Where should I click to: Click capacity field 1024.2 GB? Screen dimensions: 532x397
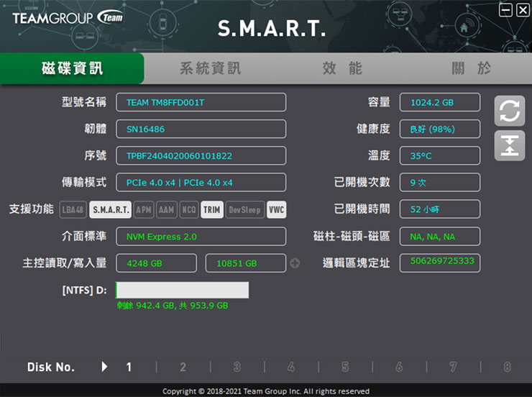(x=440, y=102)
